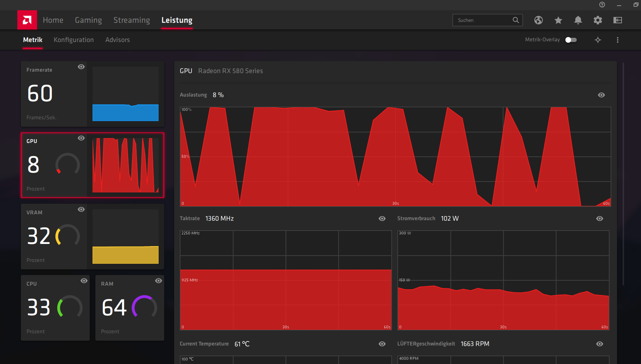
Task: Minimize the Radeon Software window
Action: click(x=619, y=5)
